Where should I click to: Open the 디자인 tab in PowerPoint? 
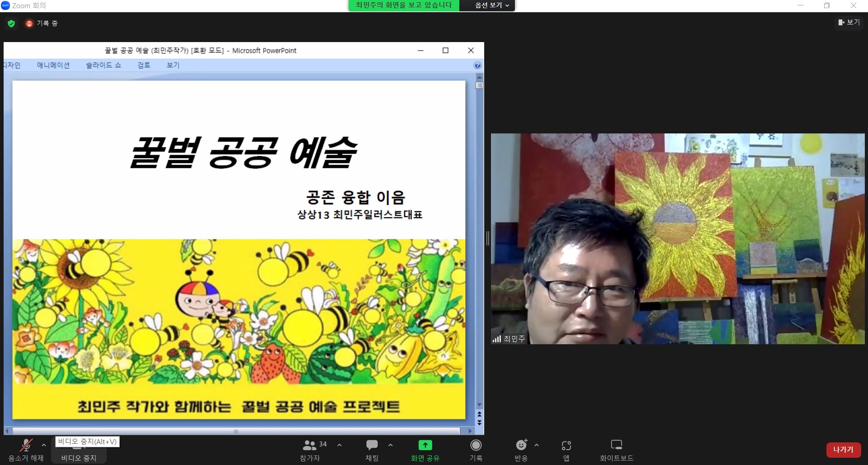12,65
